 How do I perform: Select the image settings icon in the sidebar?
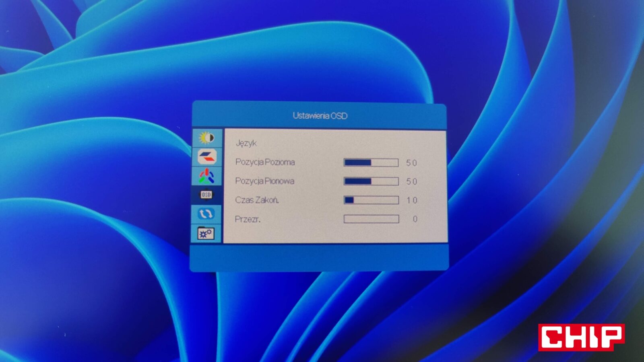click(x=207, y=157)
